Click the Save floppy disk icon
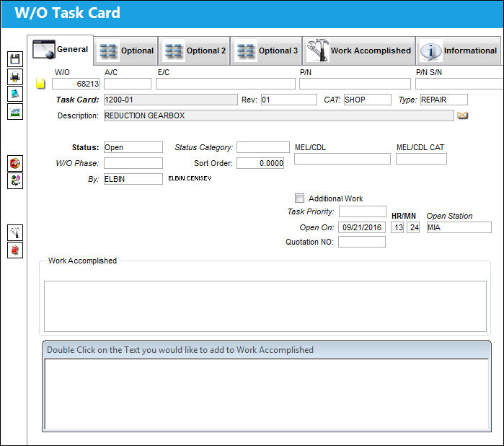Image resolution: width=504 pixels, height=446 pixels. (x=15, y=59)
